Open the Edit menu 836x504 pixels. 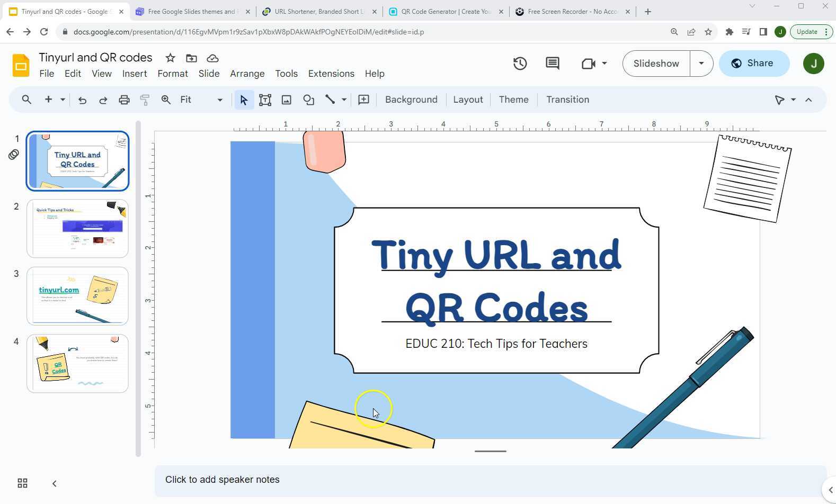point(73,74)
